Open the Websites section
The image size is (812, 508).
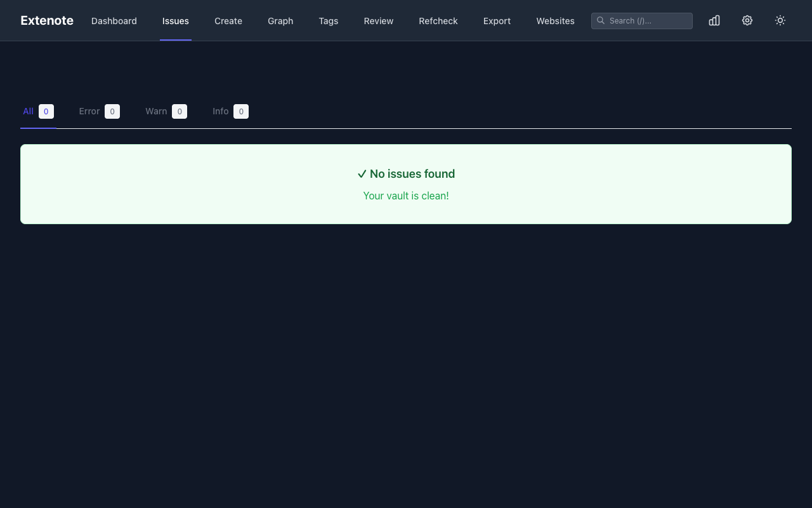click(555, 21)
